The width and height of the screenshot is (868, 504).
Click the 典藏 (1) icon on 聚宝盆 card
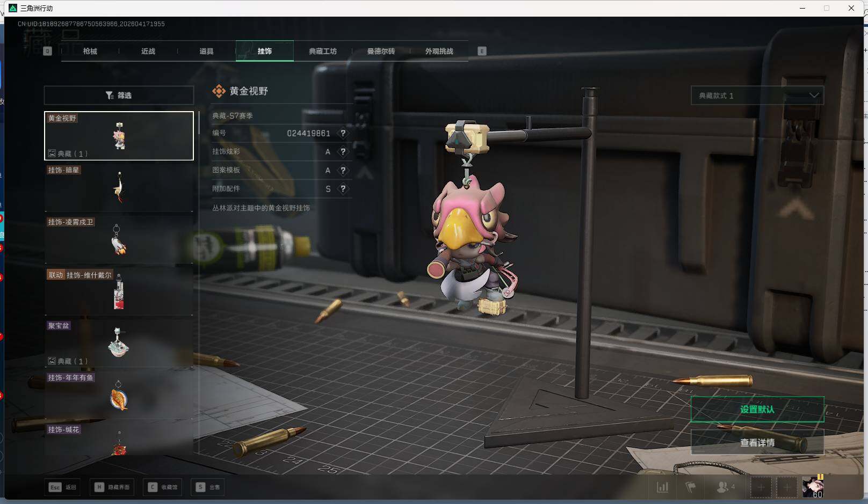click(52, 361)
